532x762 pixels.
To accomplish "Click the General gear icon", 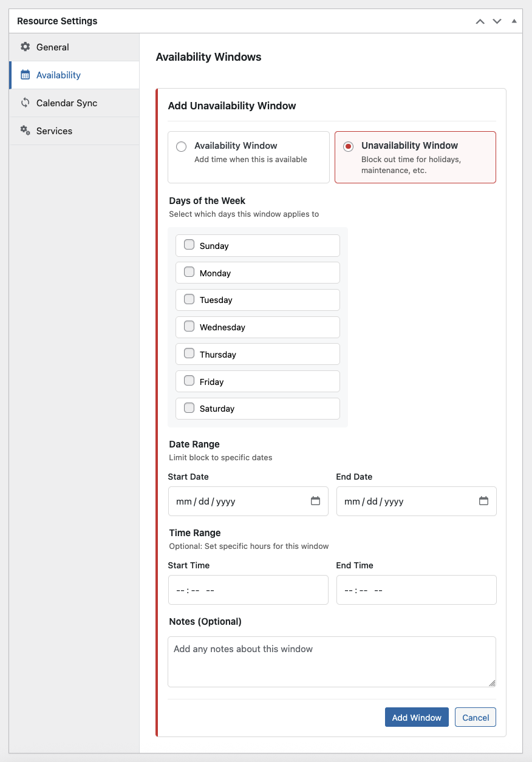I will click(x=25, y=47).
